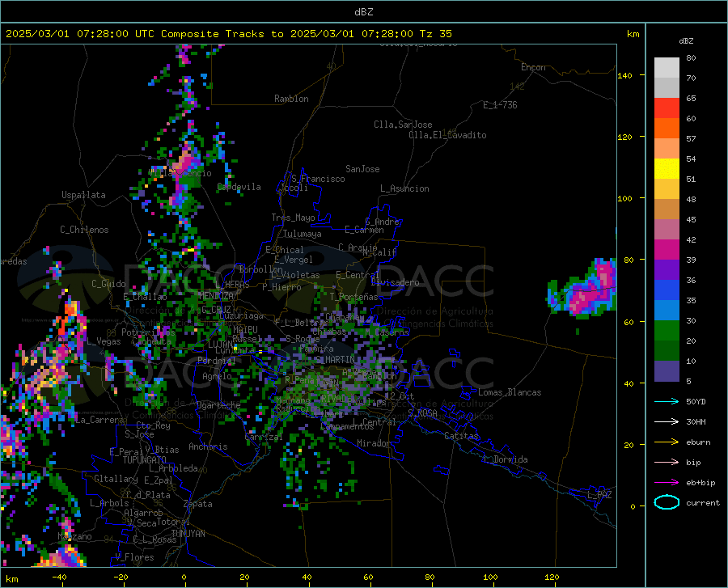Click the cyan ellipse 'current' legend icon
Image resolution: width=728 pixels, height=588 pixels.
667,502
